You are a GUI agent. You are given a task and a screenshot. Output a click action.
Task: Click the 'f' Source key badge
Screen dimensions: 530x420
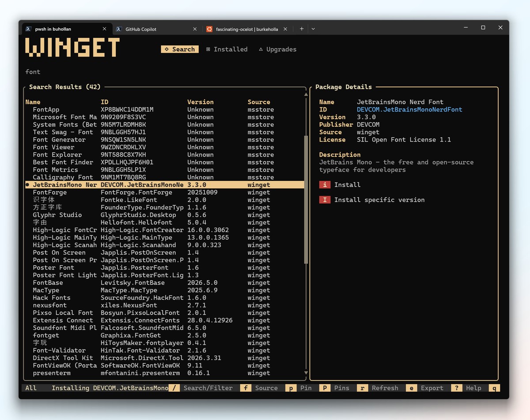pyautogui.click(x=246, y=388)
